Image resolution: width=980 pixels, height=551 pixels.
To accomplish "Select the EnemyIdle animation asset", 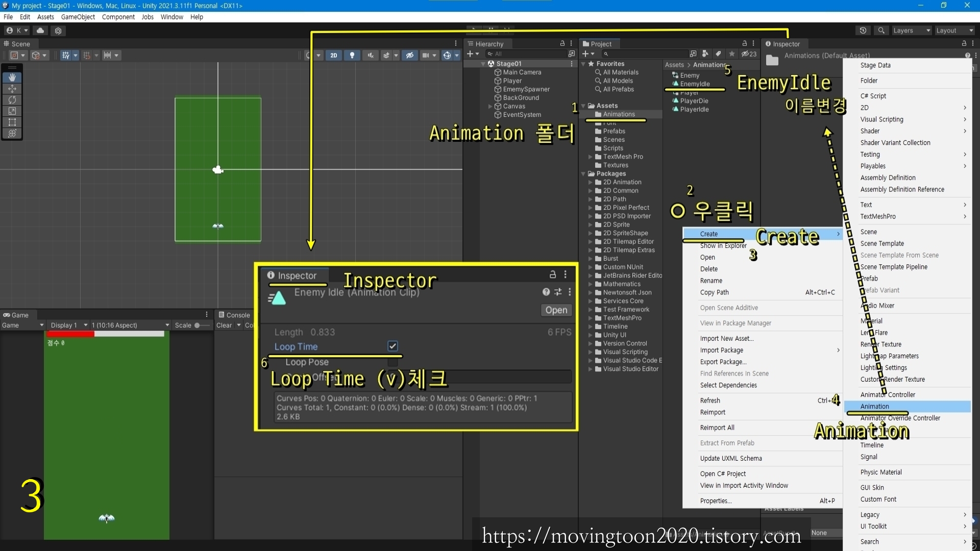I will (694, 84).
